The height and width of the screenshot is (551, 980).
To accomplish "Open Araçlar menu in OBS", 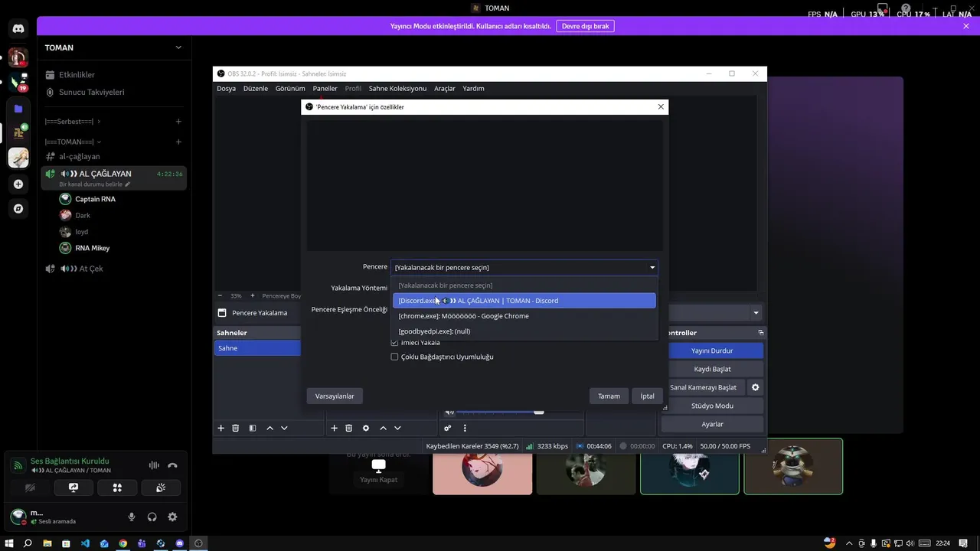I will point(445,89).
